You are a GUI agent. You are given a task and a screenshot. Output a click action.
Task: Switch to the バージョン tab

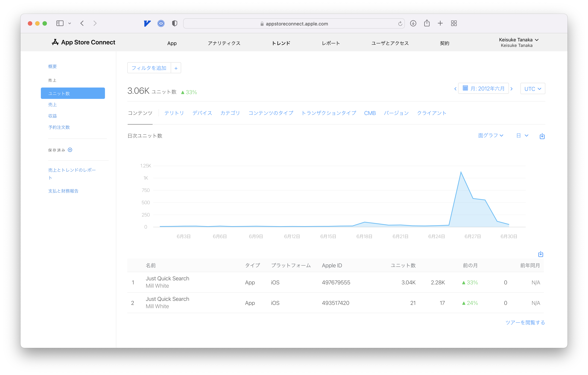coord(396,113)
